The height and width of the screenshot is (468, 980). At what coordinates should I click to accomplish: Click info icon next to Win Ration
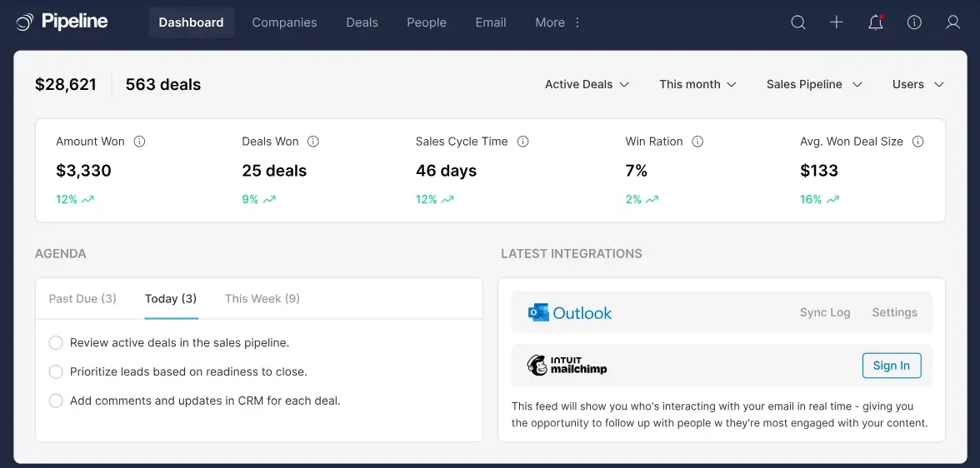[x=697, y=142]
